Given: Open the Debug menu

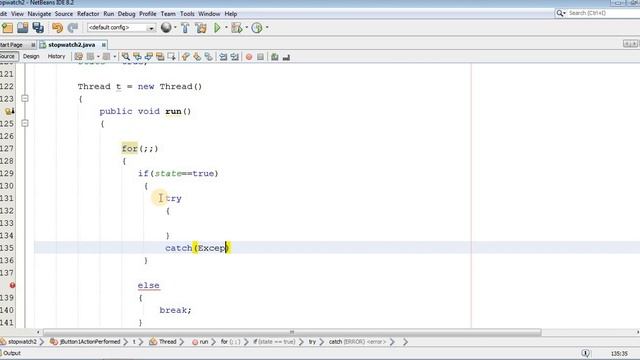Looking at the screenshot, I should click(127, 14).
